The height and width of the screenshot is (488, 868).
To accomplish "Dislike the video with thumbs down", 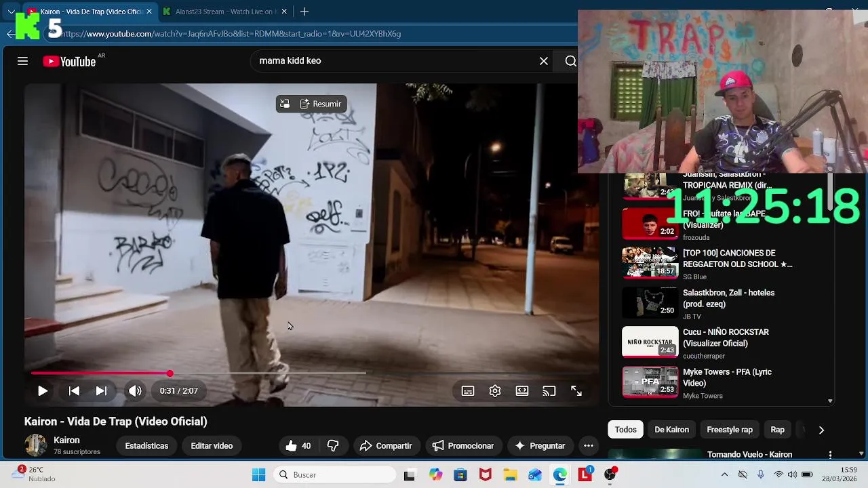I will pos(333,446).
